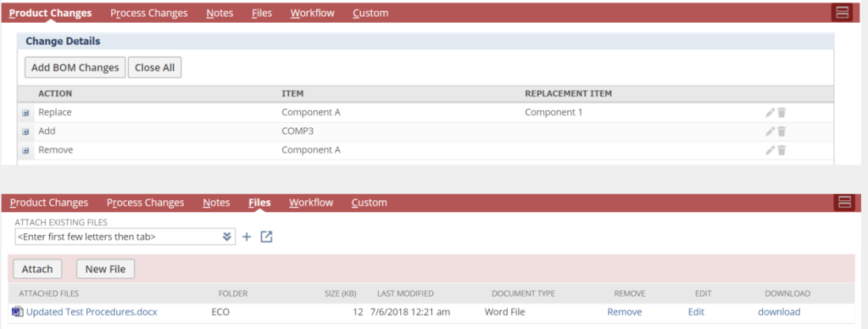Click 7/6/2018 12:21 am last modified cell
The height and width of the screenshot is (329, 868).
410,312
